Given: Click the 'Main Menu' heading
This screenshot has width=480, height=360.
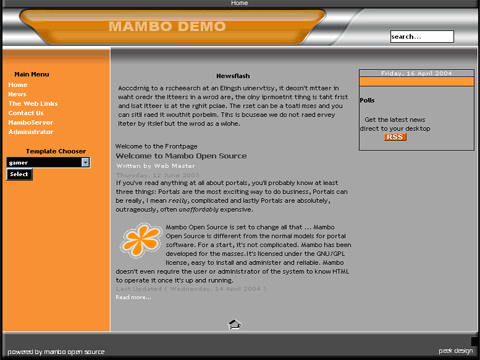Looking at the screenshot, I should 32,74.
